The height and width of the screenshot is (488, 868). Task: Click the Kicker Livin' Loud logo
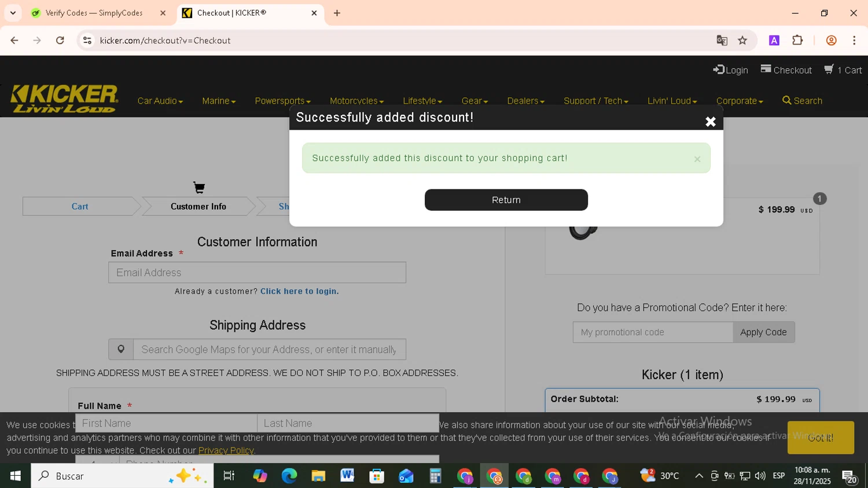point(64,98)
